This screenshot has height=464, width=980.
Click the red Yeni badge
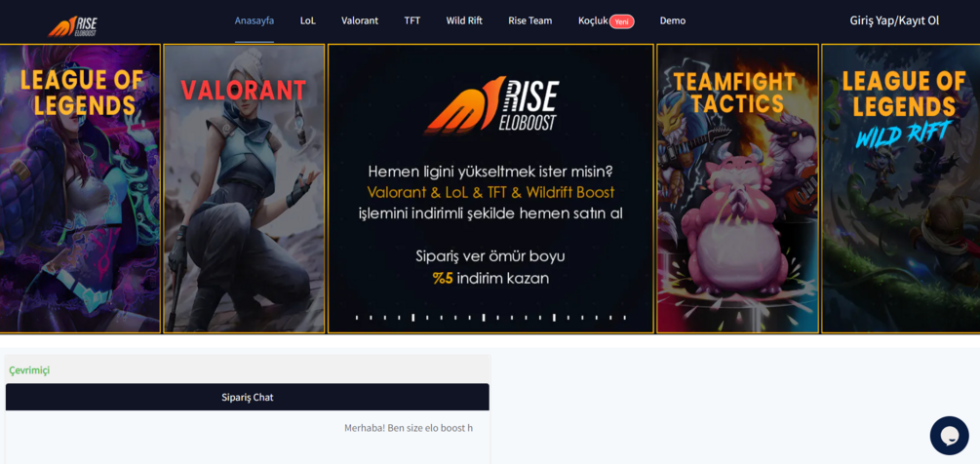point(622,21)
